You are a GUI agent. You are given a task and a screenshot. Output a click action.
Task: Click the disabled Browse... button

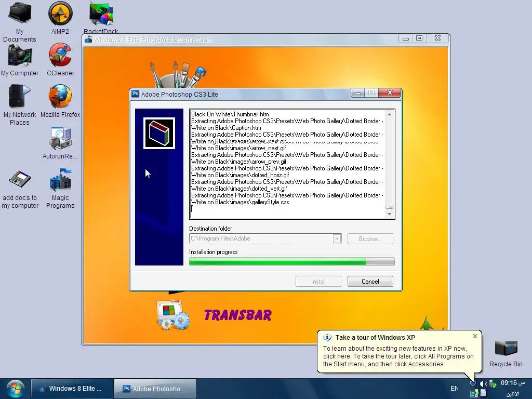click(370, 239)
